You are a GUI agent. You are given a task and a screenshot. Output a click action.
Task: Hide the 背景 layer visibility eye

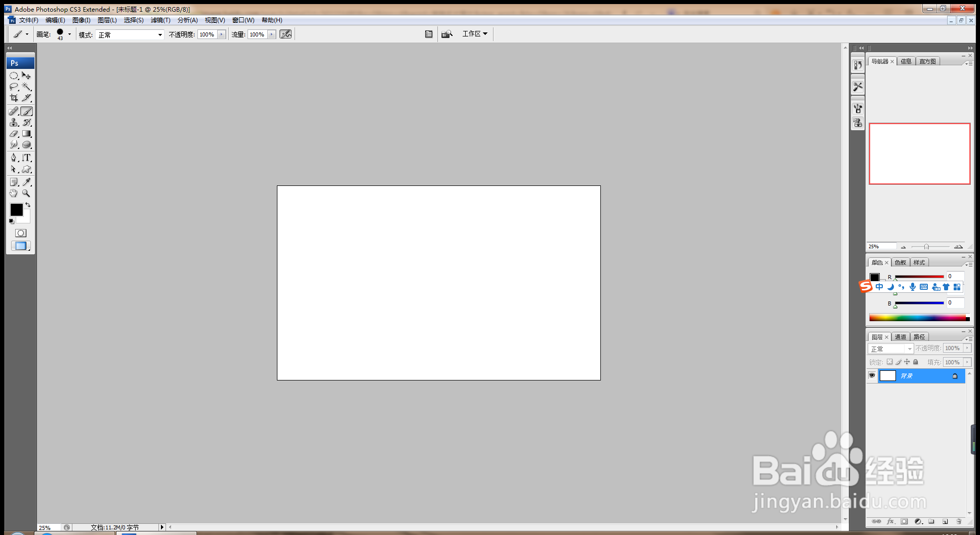[872, 375]
